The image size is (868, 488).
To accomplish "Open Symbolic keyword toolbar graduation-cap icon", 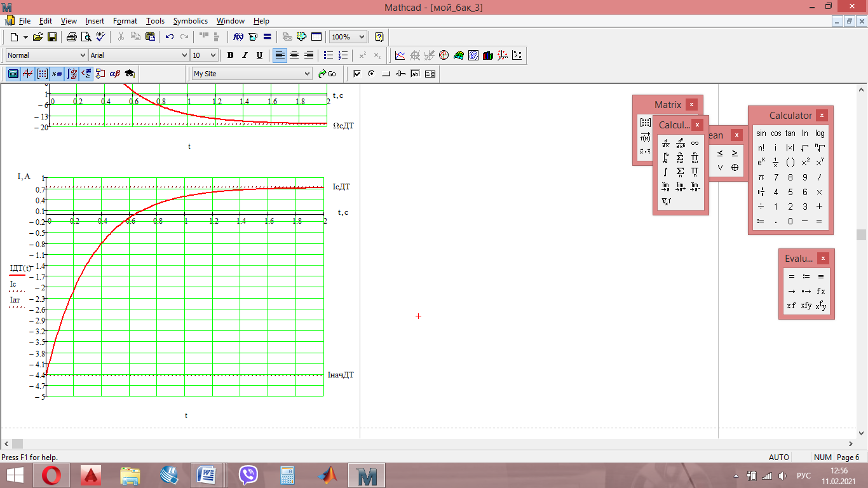I will click(130, 74).
